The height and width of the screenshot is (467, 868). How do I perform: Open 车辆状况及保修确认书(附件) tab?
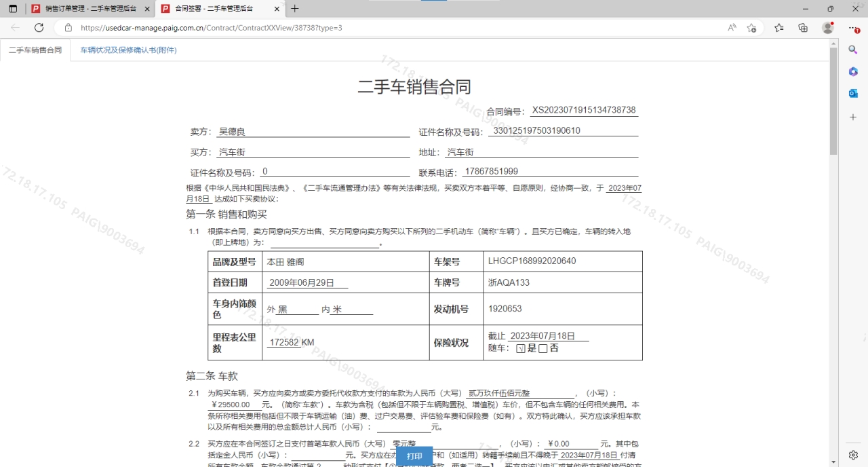tap(128, 50)
